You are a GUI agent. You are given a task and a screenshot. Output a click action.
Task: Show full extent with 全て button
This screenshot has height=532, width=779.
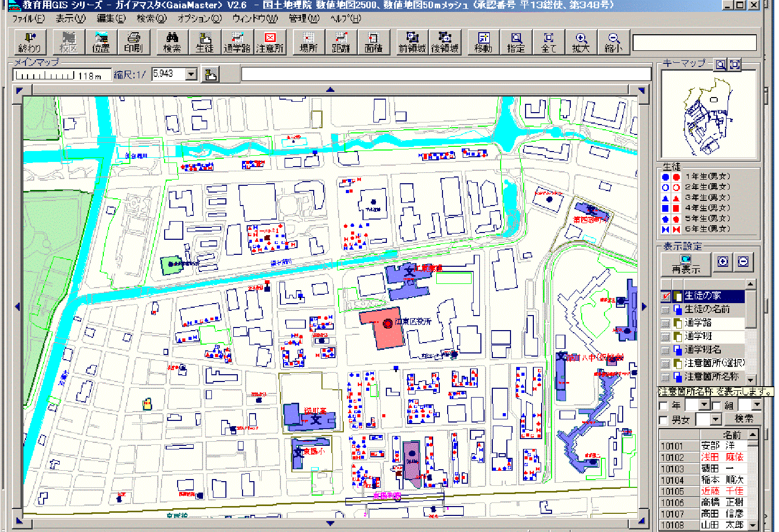coord(548,42)
